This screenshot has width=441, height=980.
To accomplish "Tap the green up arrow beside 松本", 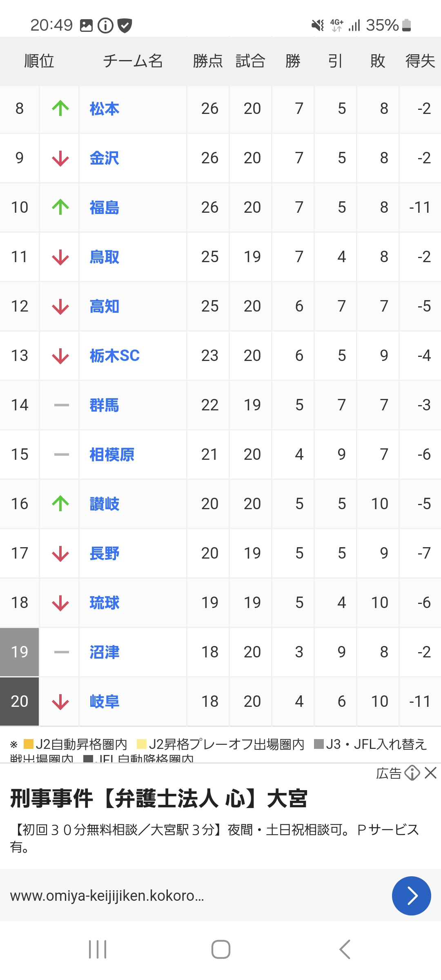I will click(60, 109).
